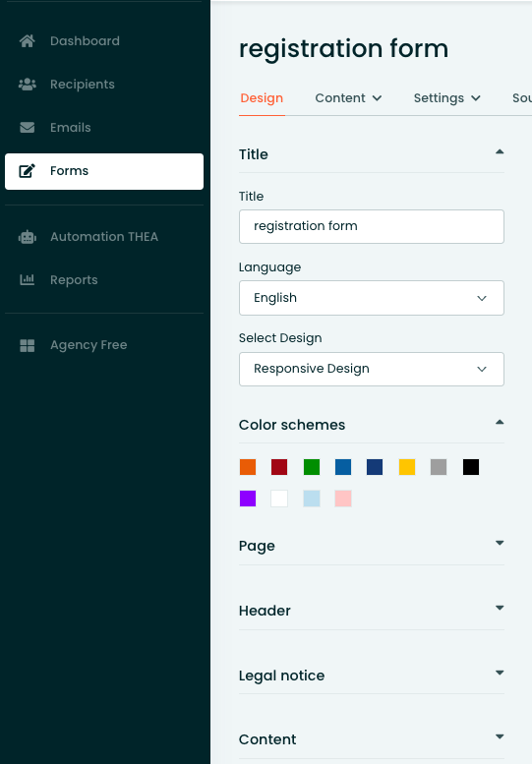Screen dimensions: 532x764
Task: Collapse the Color schemes section
Action: click(500, 423)
